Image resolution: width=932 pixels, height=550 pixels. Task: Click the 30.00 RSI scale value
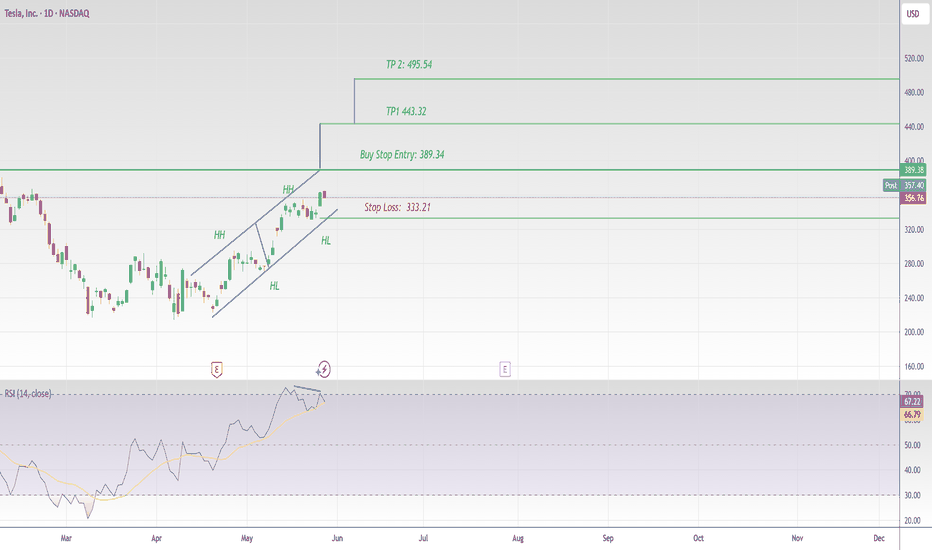[912, 495]
